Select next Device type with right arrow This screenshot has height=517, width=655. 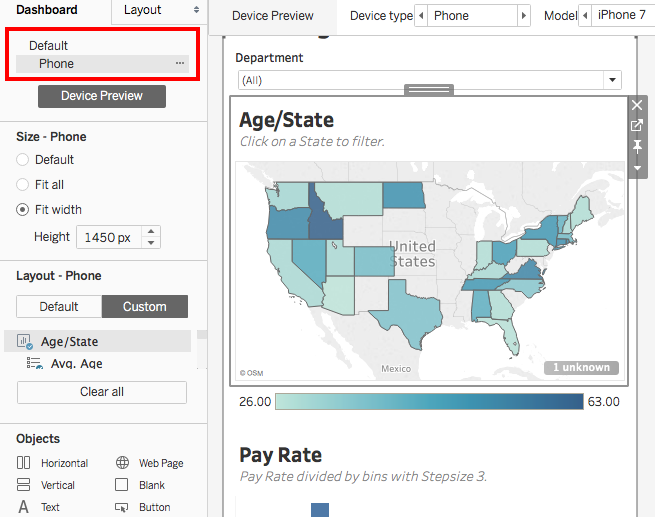(523, 16)
